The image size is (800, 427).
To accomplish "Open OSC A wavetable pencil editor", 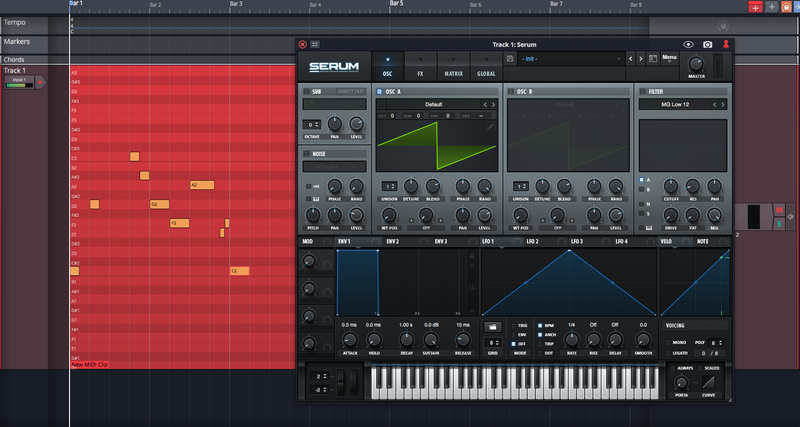I will (490, 126).
